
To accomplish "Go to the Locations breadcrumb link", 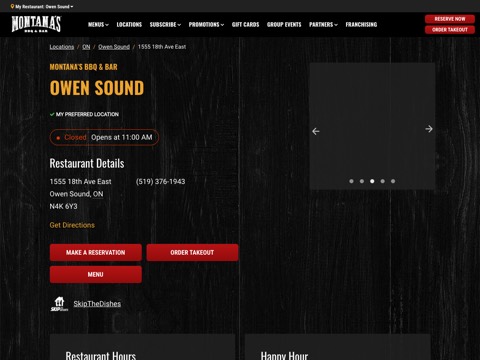I will [62, 47].
